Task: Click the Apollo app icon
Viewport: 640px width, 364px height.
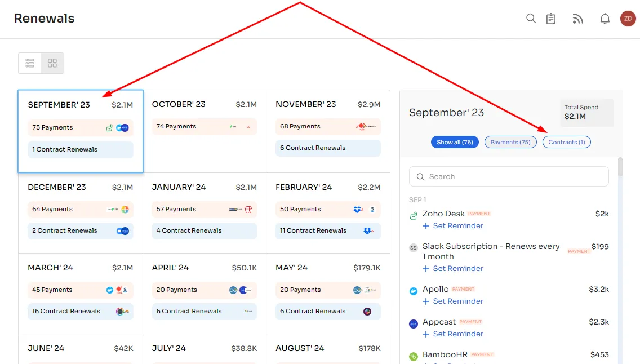Action: tap(414, 291)
